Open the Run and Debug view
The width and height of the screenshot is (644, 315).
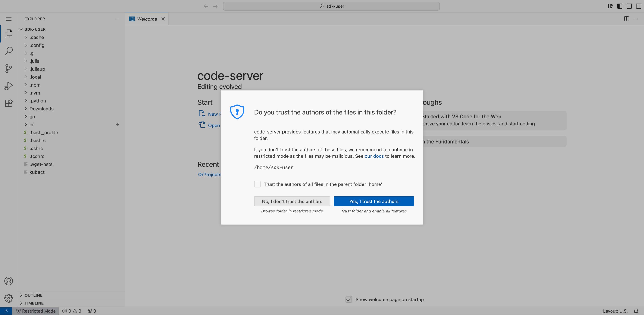point(8,86)
